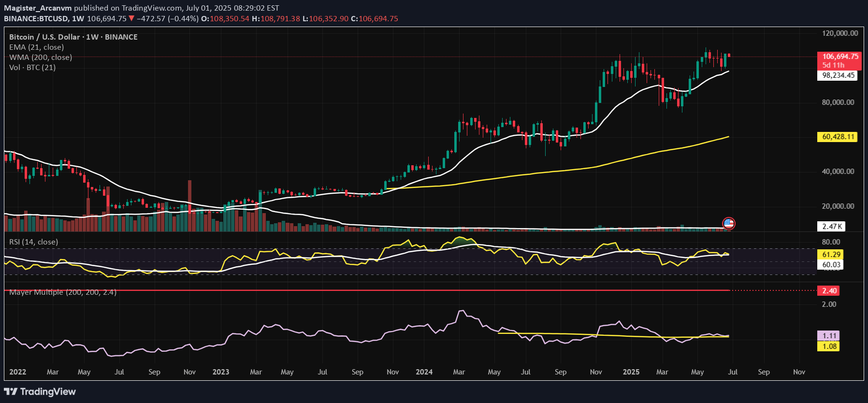Click the EMA (21, close) indicator legend
This screenshot has width=868, height=403.
(37, 47)
